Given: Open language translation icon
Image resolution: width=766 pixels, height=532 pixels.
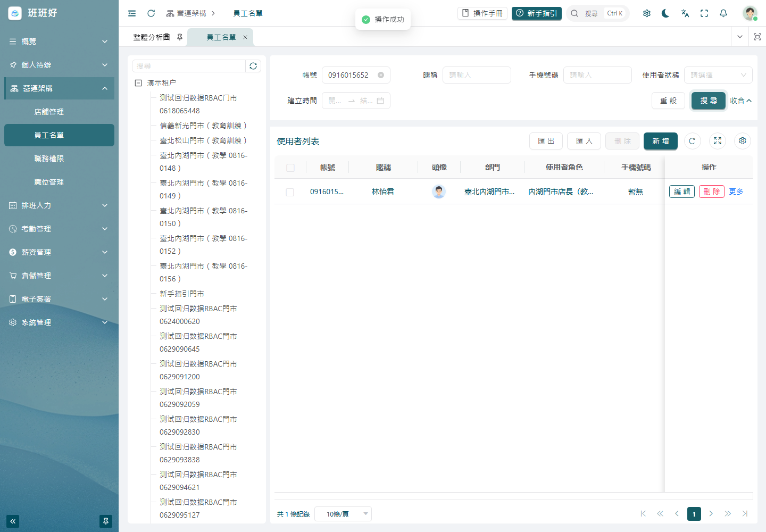Looking at the screenshot, I should coord(685,13).
